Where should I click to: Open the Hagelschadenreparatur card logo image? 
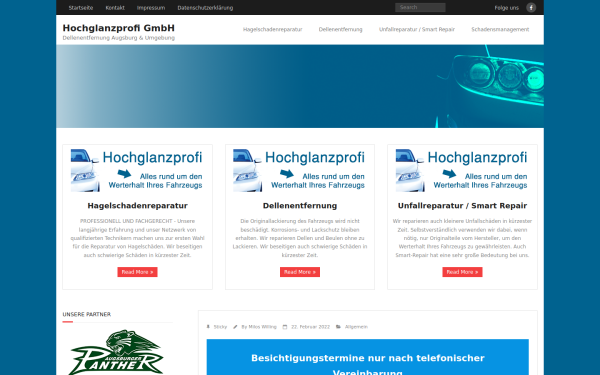[x=137, y=170]
